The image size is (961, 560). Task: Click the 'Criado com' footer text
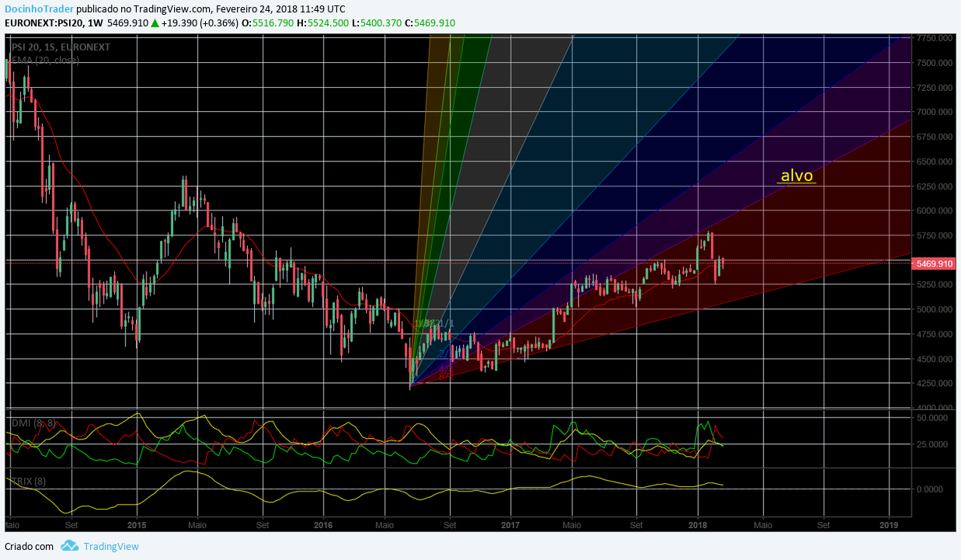(x=30, y=547)
